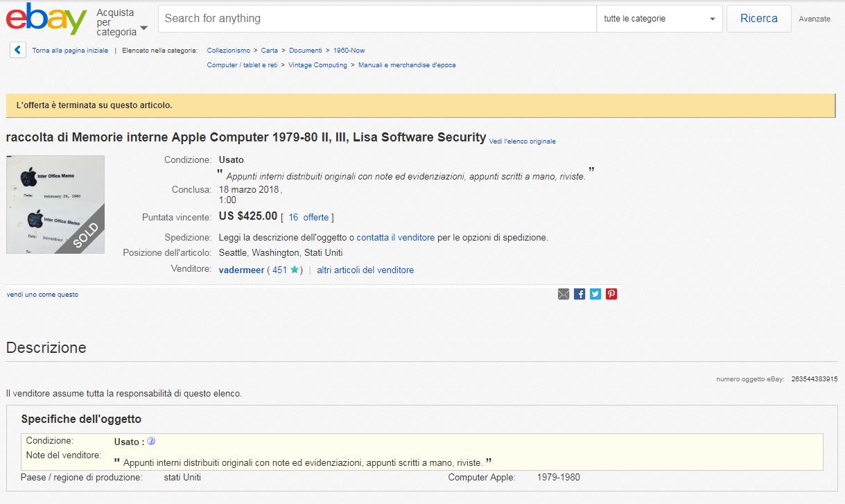This screenshot has height=504, width=845.
Task: Open Vintage Computing breadcrumb
Action: point(317,64)
